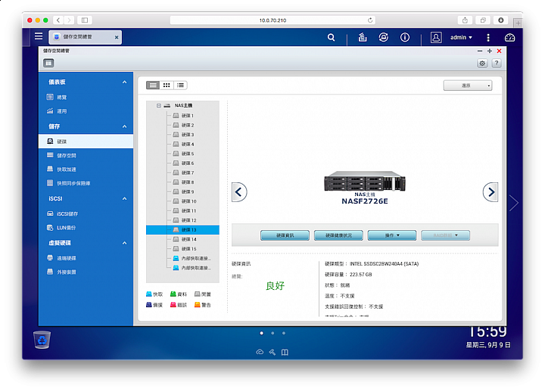545x392 pixels.
Task: Select 硬碟 7 in the drive tree
Action: pyautogui.click(x=183, y=173)
